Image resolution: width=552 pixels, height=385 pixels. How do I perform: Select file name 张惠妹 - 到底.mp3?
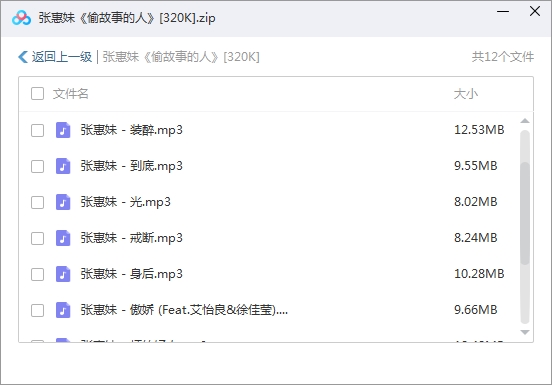click(x=132, y=166)
